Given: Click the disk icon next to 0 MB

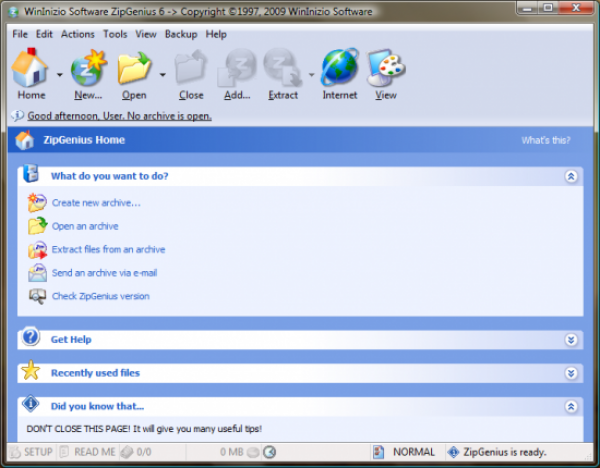Looking at the screenshot, I should pos(253,452).
